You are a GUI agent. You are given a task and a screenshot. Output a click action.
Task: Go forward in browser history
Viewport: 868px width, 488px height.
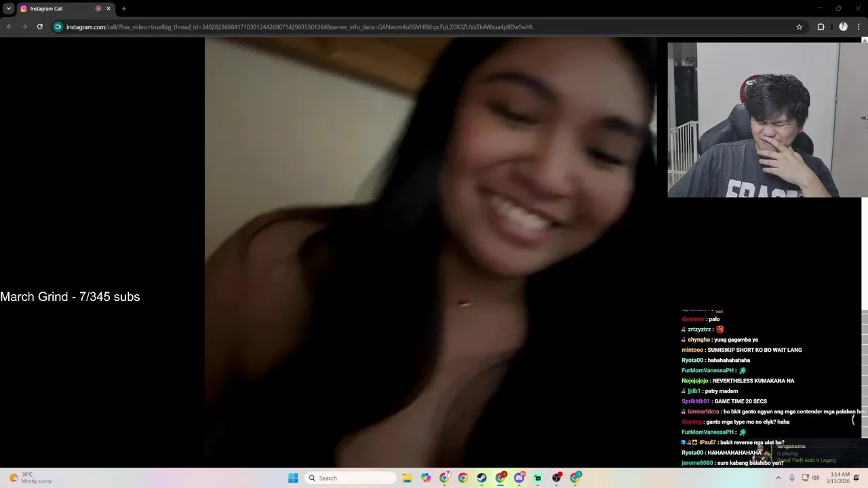tap(24, 27)
